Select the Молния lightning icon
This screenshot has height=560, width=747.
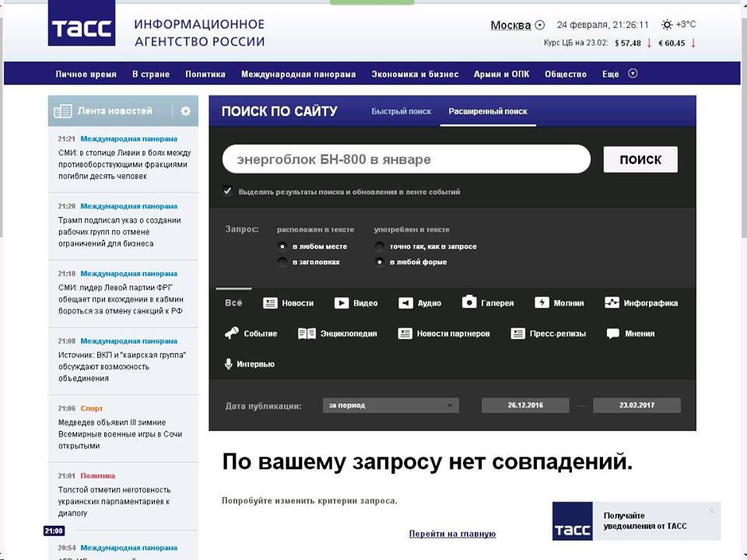[542, 303]
